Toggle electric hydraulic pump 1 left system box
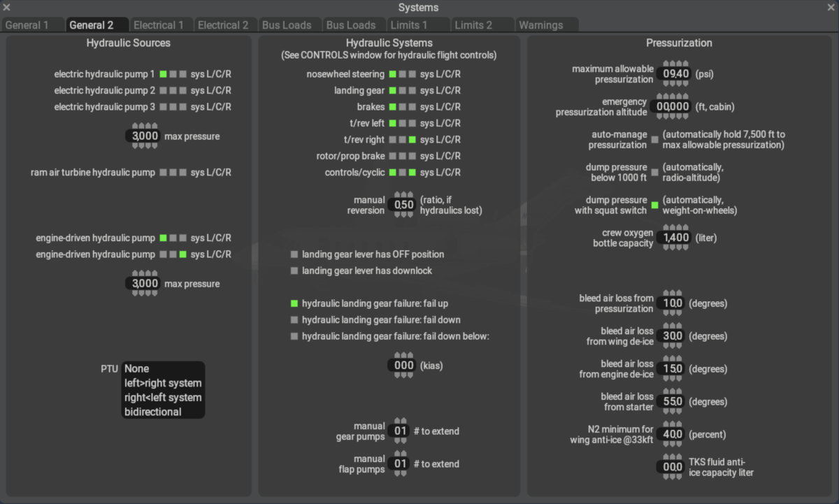The height and width of the screenshot is (504, 839). [163, 74]
